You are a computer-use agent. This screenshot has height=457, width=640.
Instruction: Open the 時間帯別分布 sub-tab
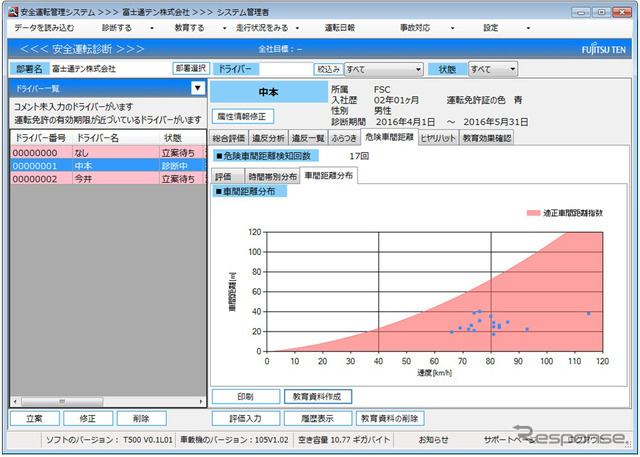point(272,176)
